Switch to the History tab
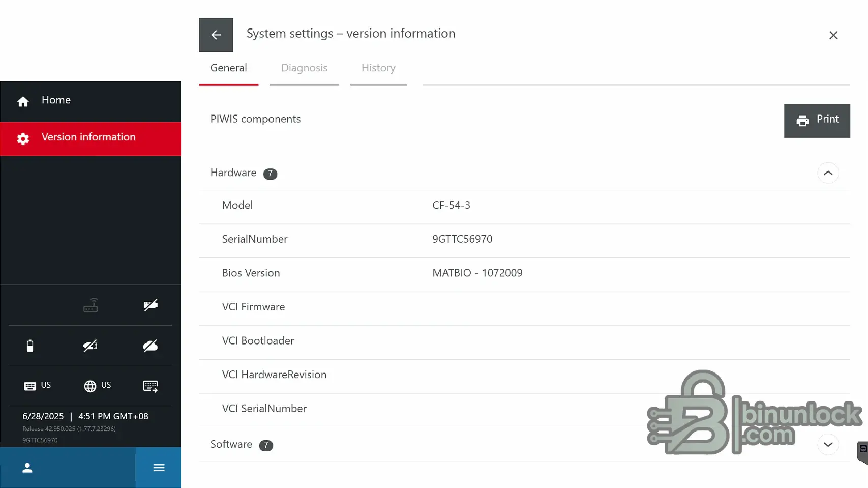 (x=378, y=68)
